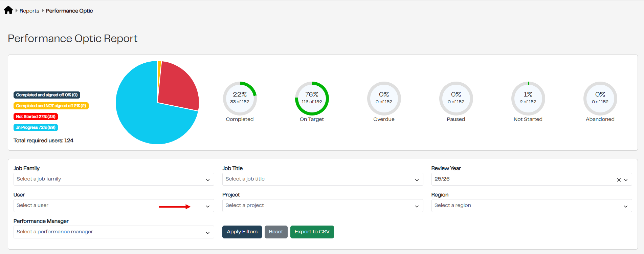Click the 'Total required users: 124' text
Screen dimensions: 644x254
click(x=43, y=141)
